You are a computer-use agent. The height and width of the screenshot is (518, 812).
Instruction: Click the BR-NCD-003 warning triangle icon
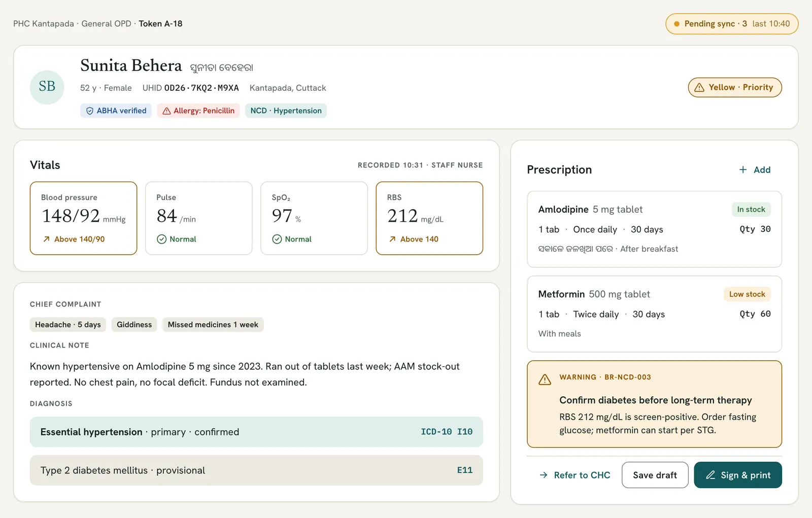(545, 379)
